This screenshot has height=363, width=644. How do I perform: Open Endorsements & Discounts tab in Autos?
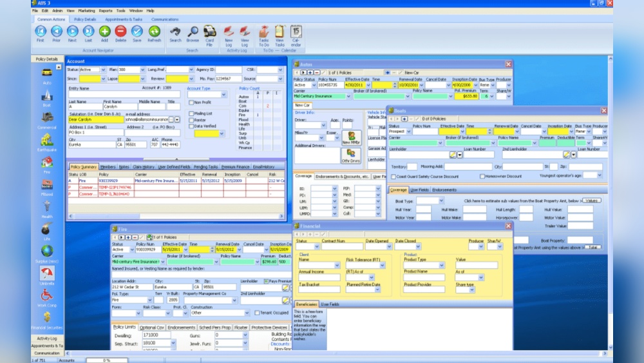coord(342,177)
